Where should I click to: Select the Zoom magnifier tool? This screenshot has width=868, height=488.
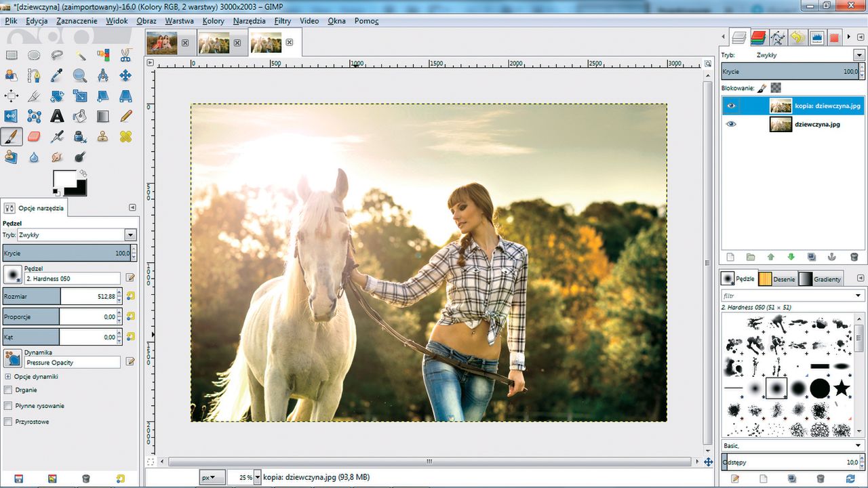pyautogui.click(x=80, y=76)
